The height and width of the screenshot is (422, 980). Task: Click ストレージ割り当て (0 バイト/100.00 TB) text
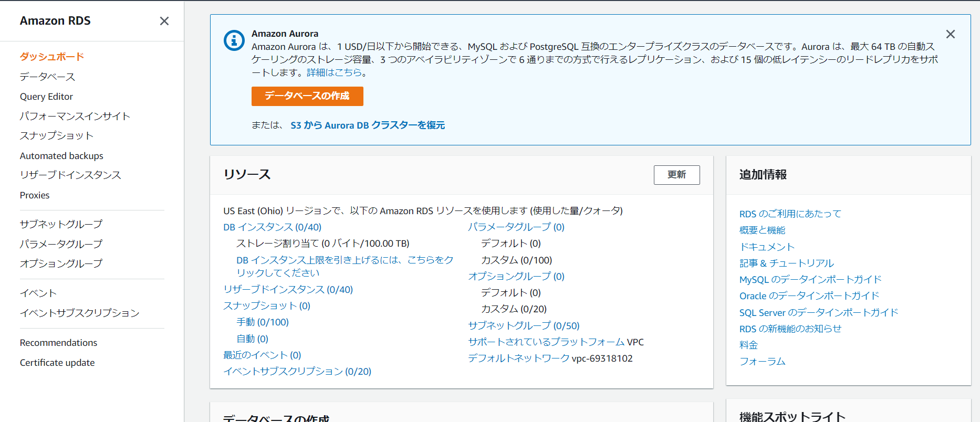322,244
